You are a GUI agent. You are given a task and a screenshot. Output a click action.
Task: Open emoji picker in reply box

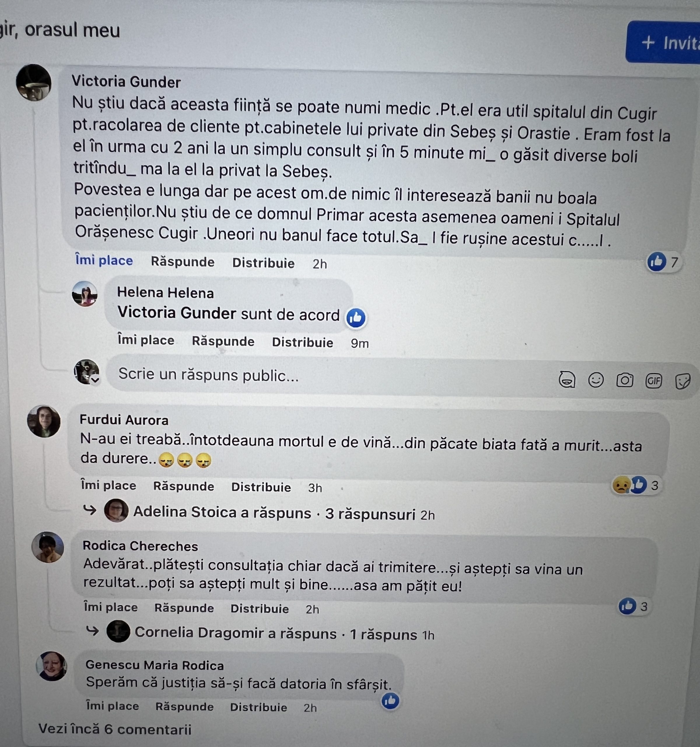pos(596,380)
